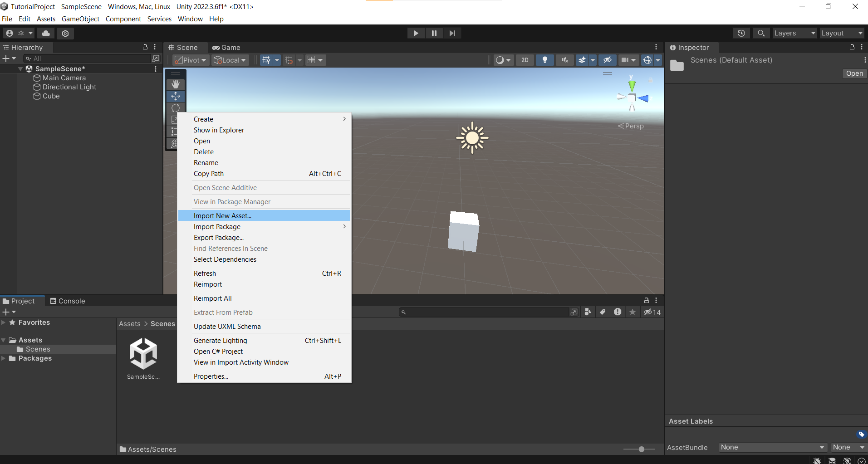Click the asset label tag icon

point(861,434)
